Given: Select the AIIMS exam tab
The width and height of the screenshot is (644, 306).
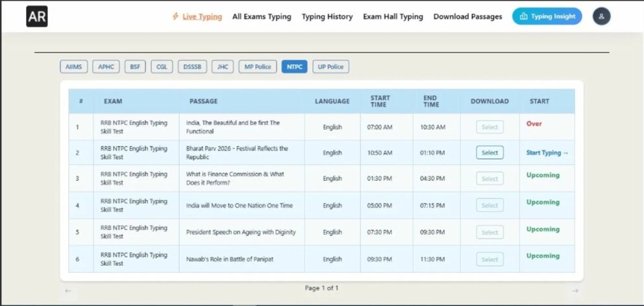Looking at the screenshot, I should [x=74, y=67].
